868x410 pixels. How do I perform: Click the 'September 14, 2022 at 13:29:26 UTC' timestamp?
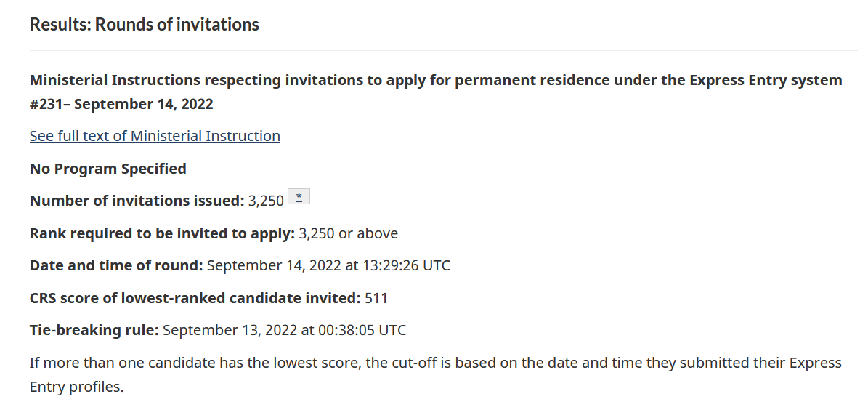pos(328,265)
